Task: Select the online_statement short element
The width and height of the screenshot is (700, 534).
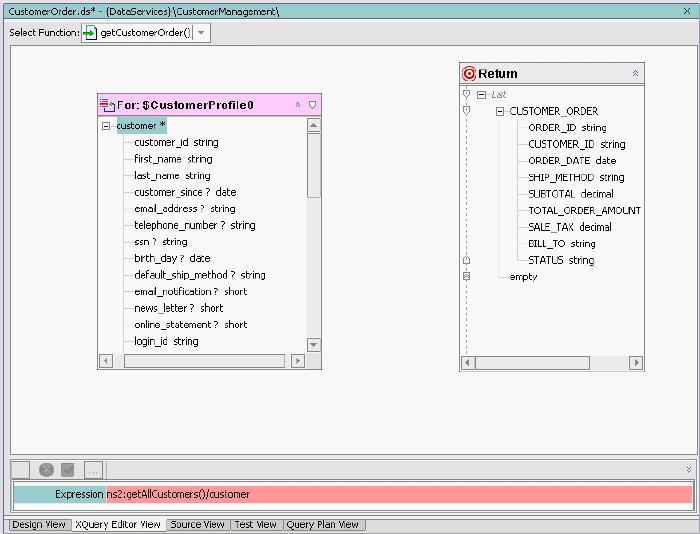Action: pos(191,324)
